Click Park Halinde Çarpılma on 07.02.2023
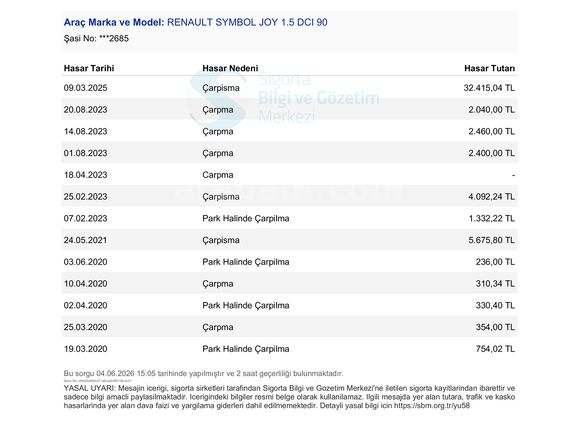The height and width of the screenshot is (435, 580). (246, 218)
